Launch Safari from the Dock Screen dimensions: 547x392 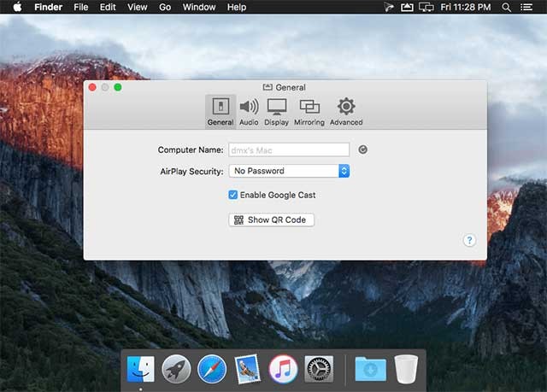(212, 369)
